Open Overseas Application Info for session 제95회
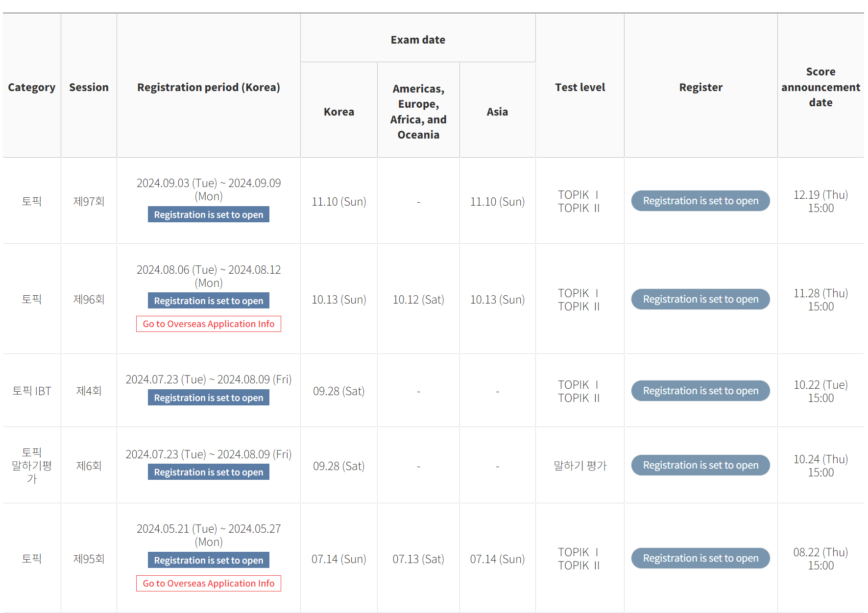This screenshot has height=613, width=868. click(208, 584)
